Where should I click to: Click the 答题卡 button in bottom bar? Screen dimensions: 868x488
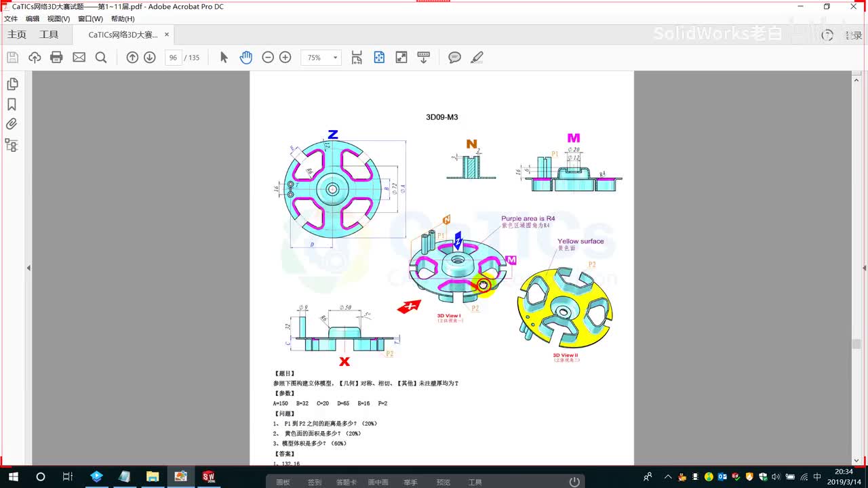click(x=346, y=483)
